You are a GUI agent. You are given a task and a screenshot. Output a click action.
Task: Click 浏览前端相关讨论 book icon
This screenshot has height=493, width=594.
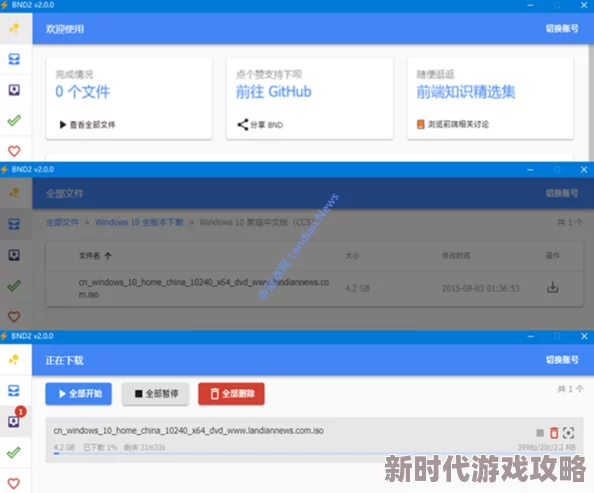coord(420,124)
